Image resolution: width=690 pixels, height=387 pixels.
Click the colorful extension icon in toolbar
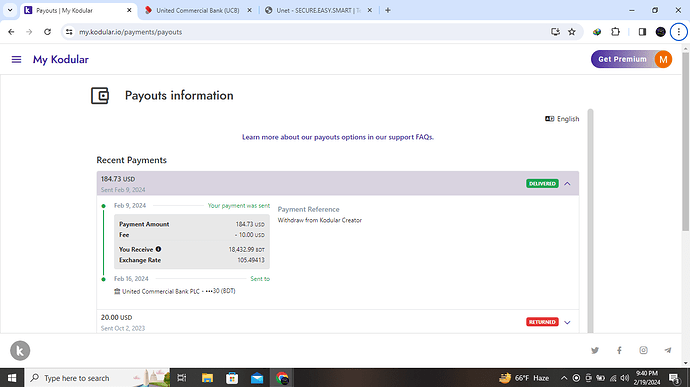[597, 32]
